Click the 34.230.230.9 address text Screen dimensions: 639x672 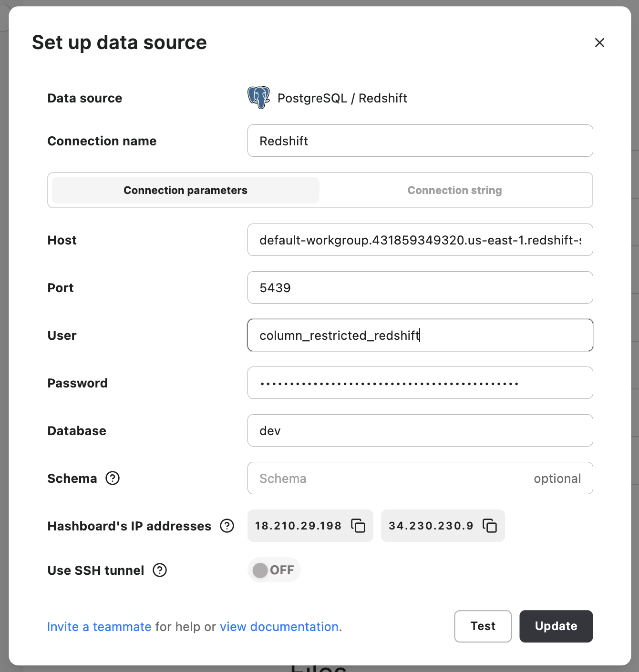tap(431, 526)
